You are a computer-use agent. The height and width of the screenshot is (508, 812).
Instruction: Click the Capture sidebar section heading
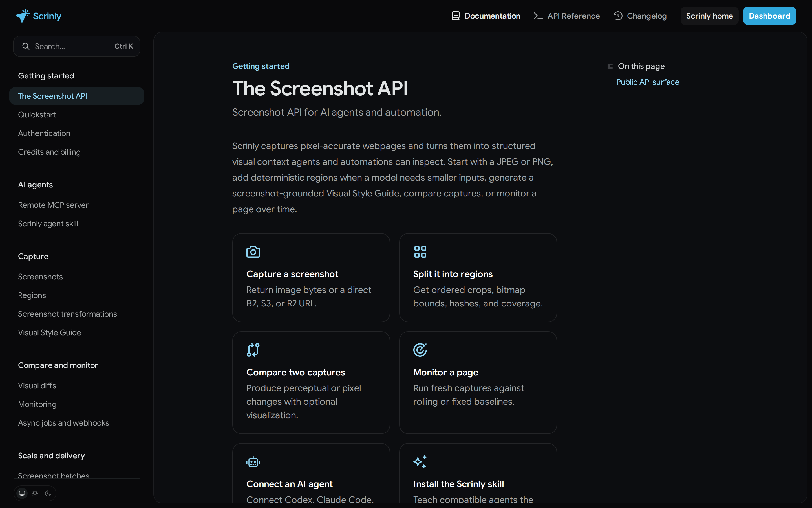[x=33, y=256]
